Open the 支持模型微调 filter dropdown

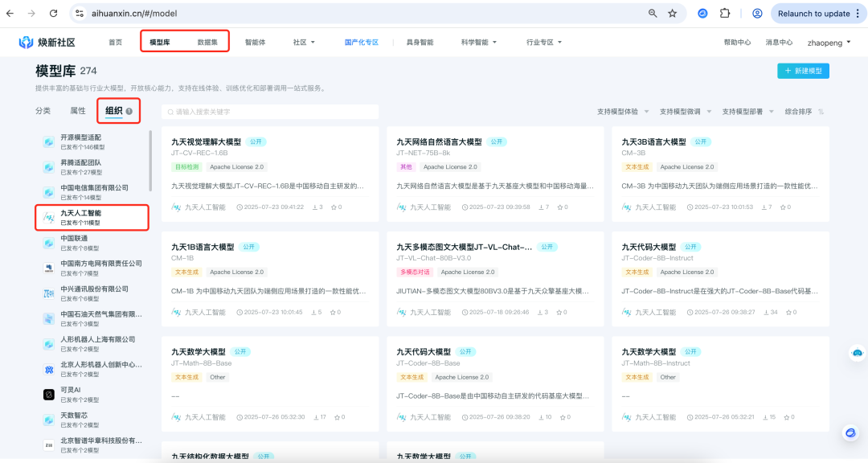(686, 112)
